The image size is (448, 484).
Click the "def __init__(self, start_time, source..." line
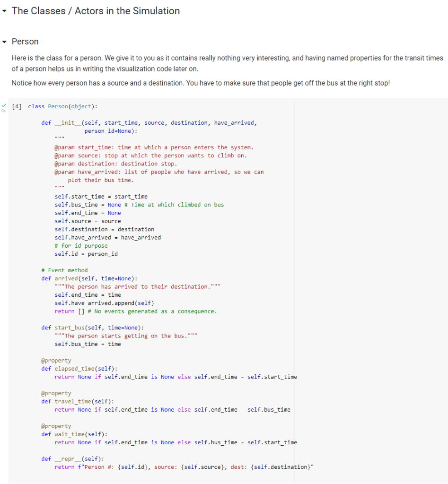149,122
